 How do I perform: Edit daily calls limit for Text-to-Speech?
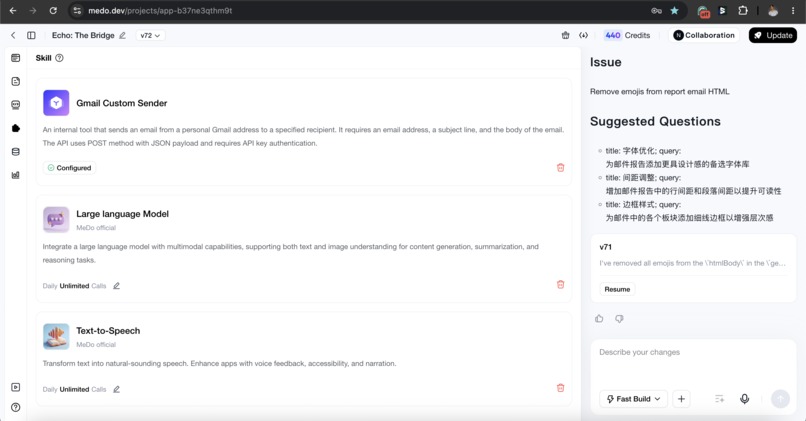(117, 389)
